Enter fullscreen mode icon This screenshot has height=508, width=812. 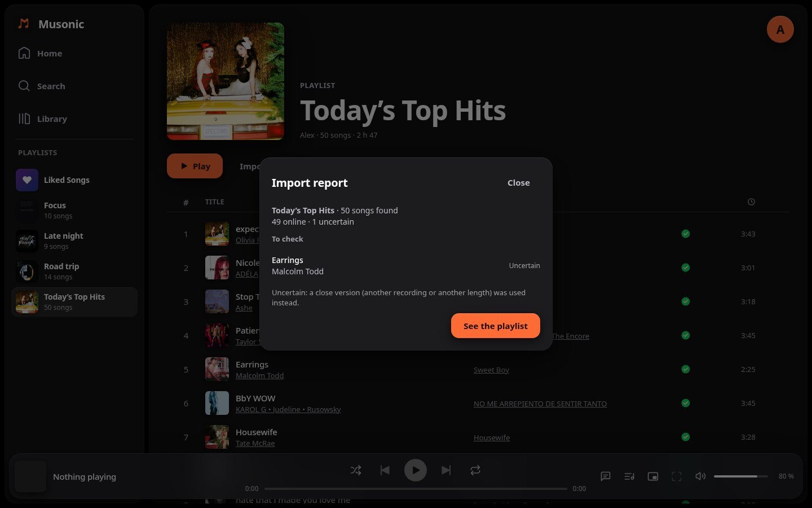(x=677, y=476)
